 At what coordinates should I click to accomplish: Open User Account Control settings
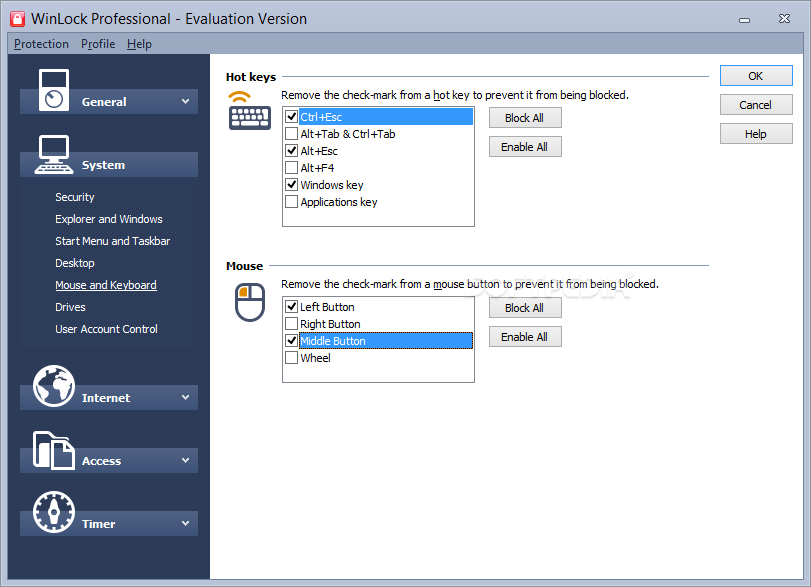pyautogui.click(x=106, y=329)
